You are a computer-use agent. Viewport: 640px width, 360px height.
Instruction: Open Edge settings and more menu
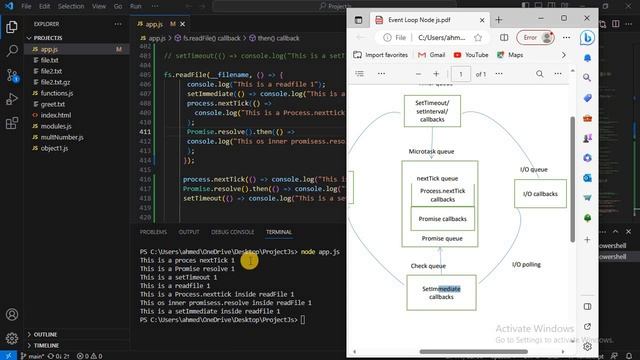pos(566,38)
